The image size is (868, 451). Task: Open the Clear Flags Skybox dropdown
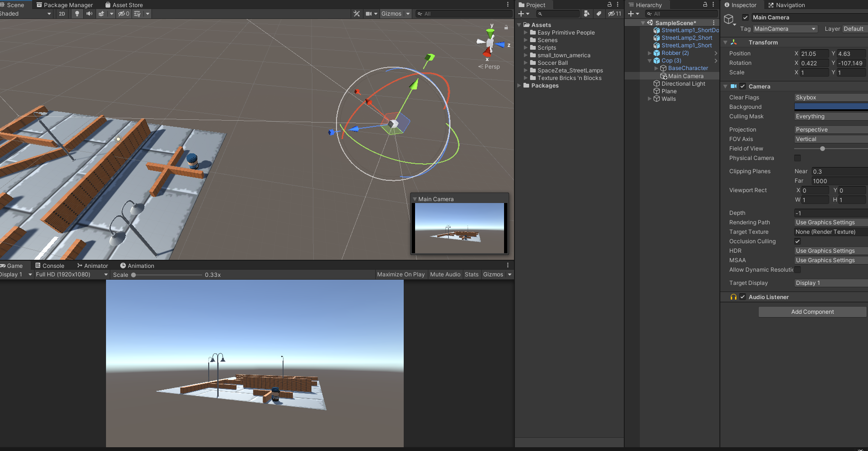click(830, 97)
